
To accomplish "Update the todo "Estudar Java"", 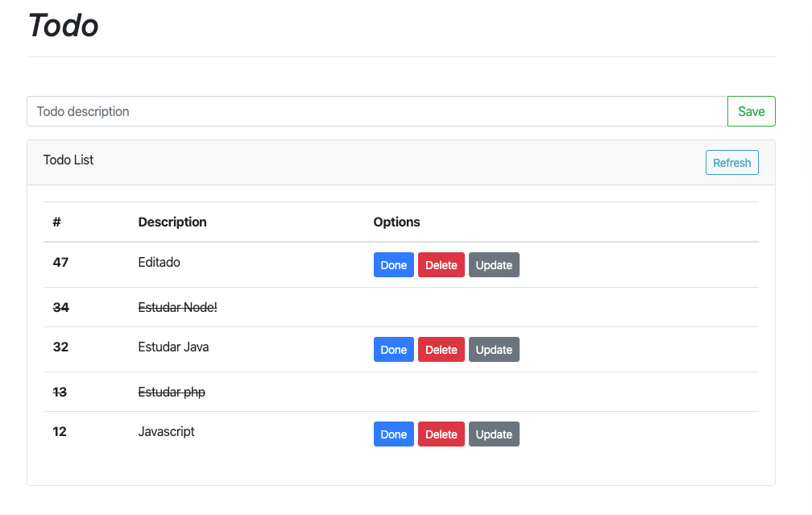I will [x=494, y=349].
